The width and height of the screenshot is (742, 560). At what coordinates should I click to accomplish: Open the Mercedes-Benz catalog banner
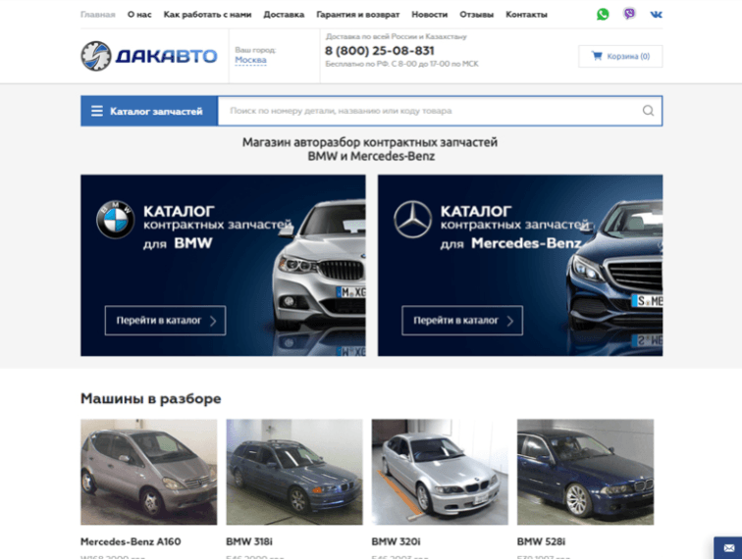(x=520, y=266)
